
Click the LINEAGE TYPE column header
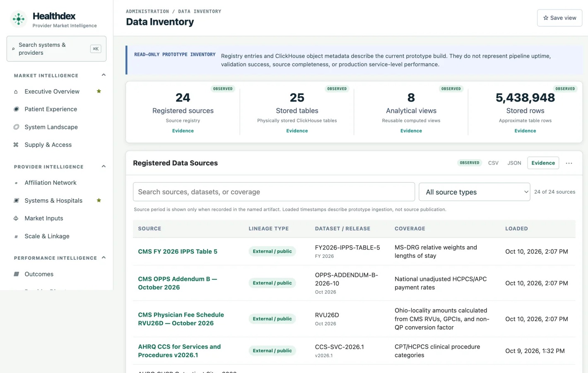click(269, 229)
